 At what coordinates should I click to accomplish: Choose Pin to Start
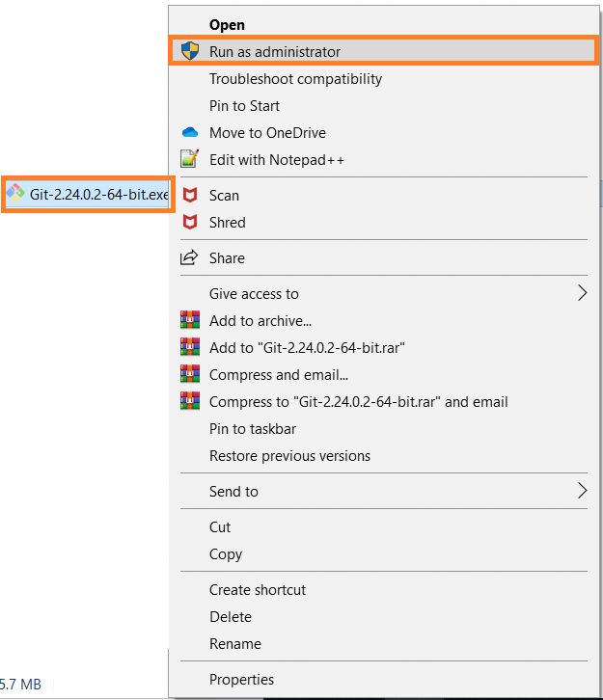pos(244,106)
